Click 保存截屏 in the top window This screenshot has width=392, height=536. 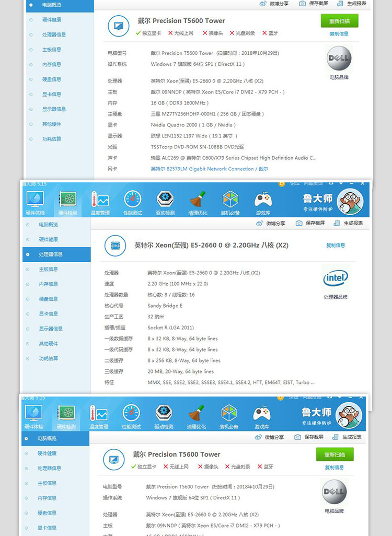[x=313, y=4]
